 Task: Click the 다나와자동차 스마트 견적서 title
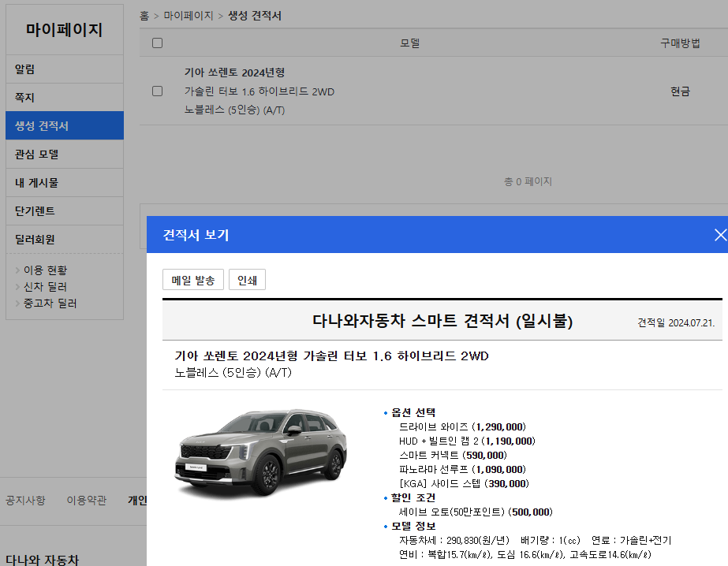pos(442,321)
